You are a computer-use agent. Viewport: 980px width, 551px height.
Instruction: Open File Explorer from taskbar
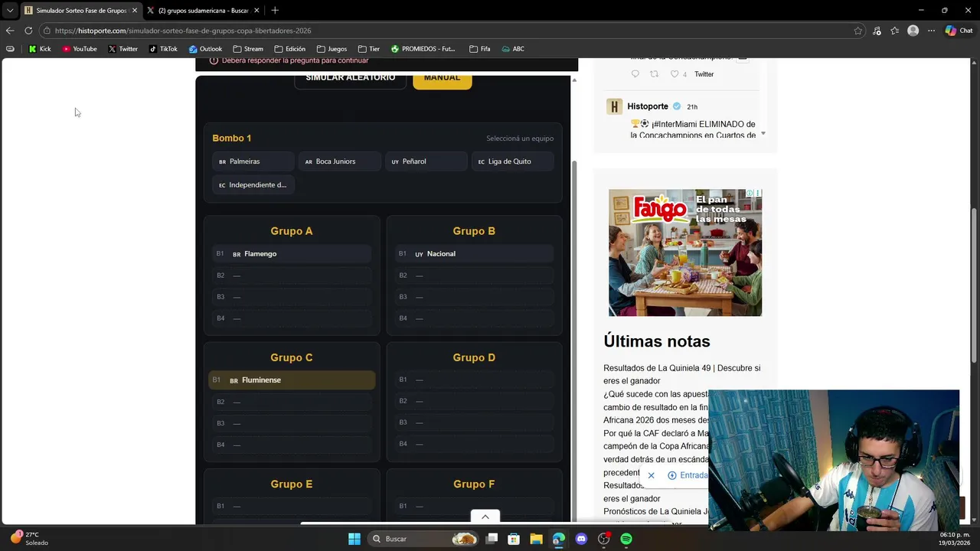(x=536, y=539)
